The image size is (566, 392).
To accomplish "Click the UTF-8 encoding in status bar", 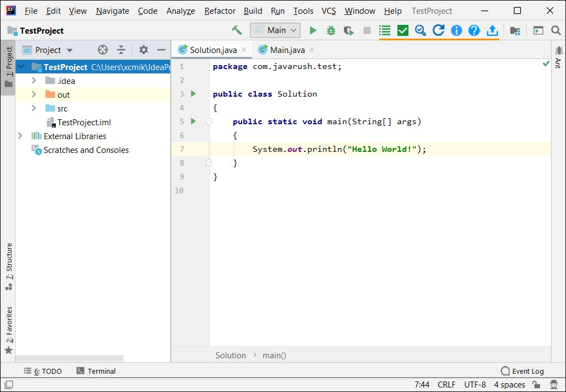I will pyautogui.click(x=475, y=385).
